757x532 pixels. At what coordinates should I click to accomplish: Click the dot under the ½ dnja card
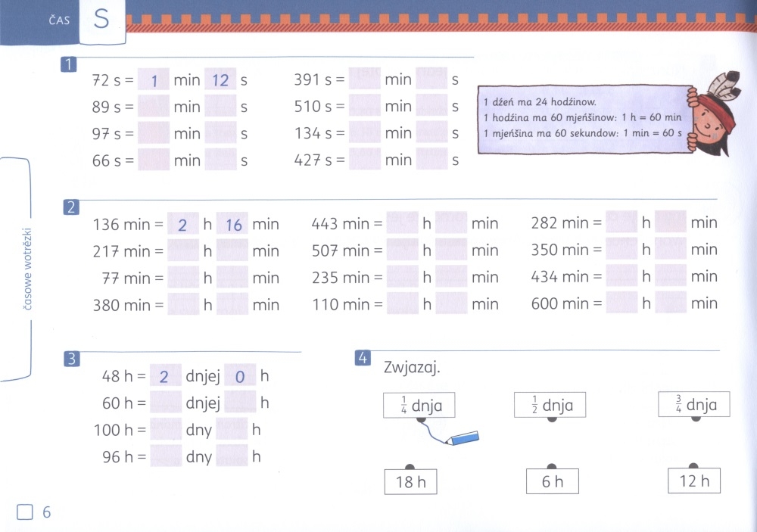pos(551,418)
